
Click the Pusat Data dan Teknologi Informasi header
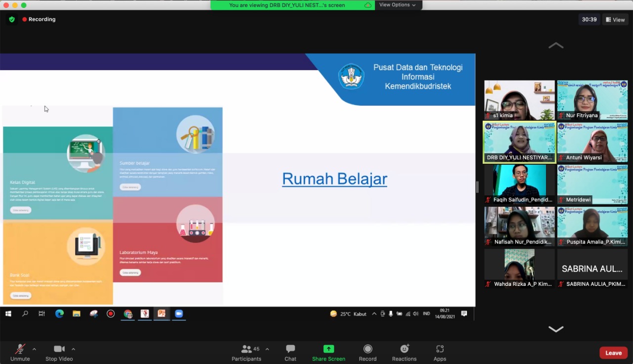(x=418, y=77)
